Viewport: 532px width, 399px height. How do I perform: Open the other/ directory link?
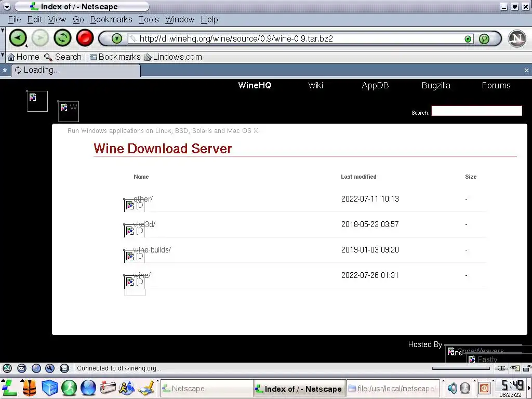(x=143, y=199)
